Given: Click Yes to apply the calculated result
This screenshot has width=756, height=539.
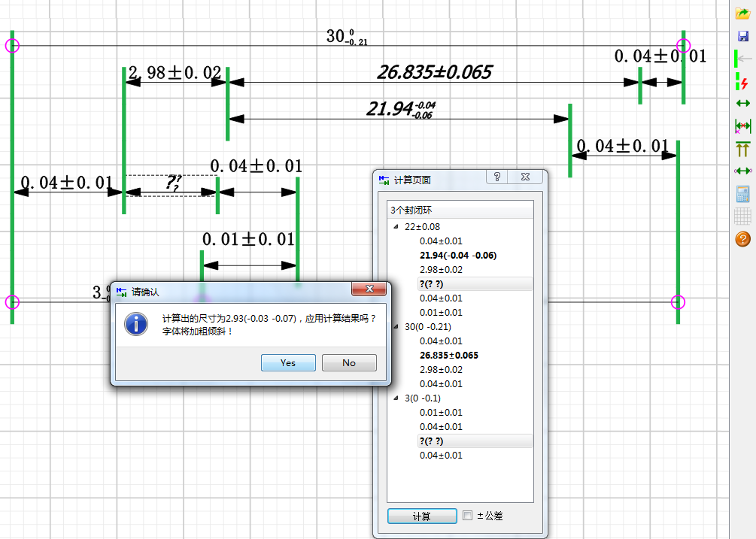Looking at the screenshot, I should (288, 362).
